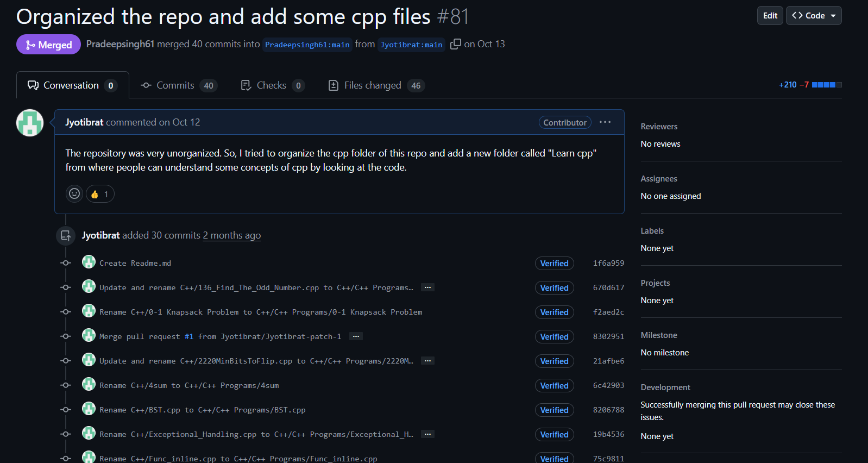Click the purple Merged status badge
The image size is (868, 463).
(48, 45)
